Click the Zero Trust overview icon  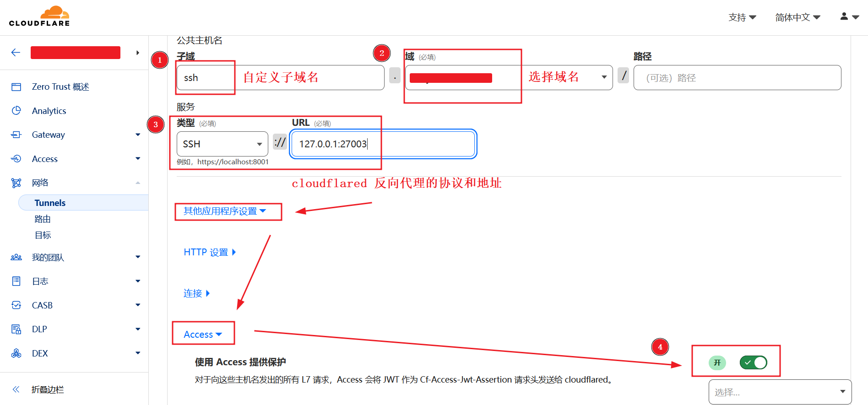click(x=16, y=87)
